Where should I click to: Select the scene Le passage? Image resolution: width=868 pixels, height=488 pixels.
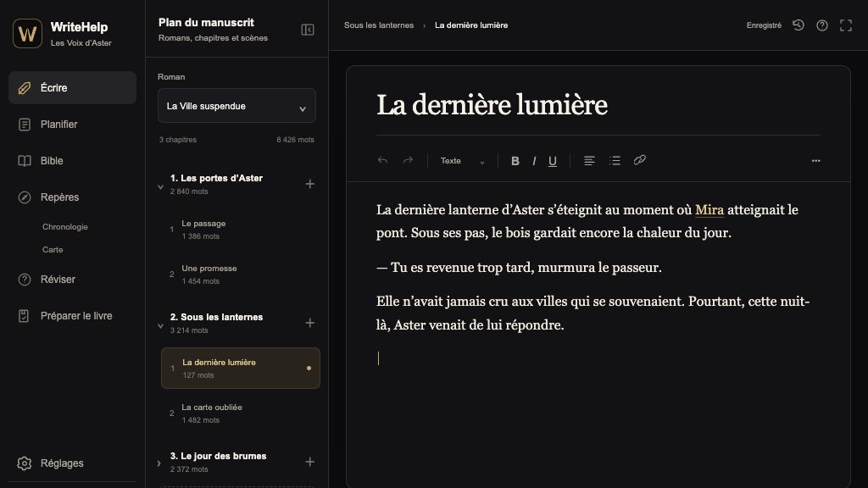(240, 230)
